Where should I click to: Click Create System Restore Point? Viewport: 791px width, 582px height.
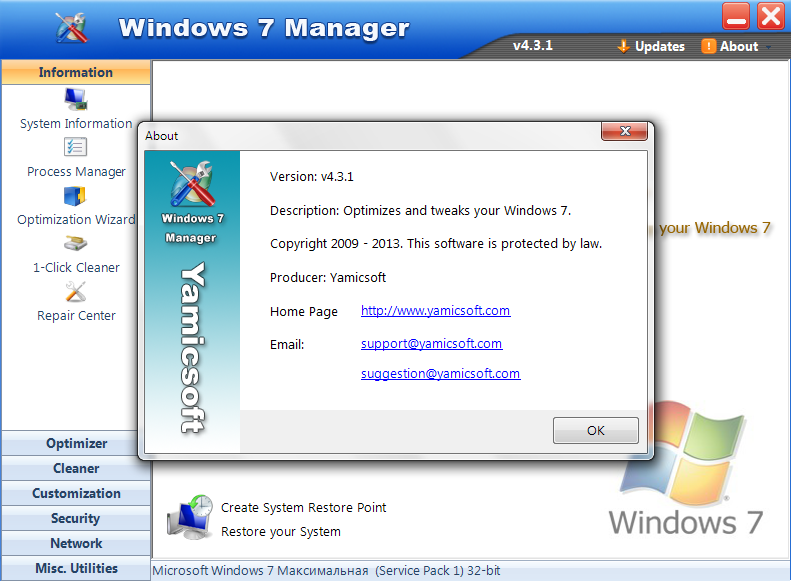click(303, 507)
